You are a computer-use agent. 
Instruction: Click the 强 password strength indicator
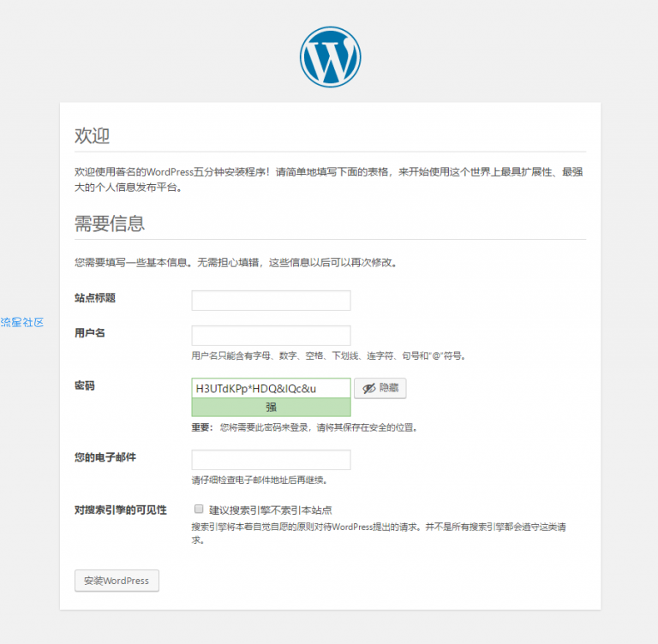271,407
